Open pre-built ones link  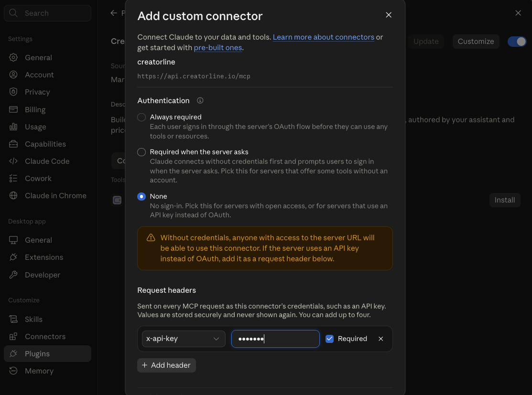pos(218,47)
